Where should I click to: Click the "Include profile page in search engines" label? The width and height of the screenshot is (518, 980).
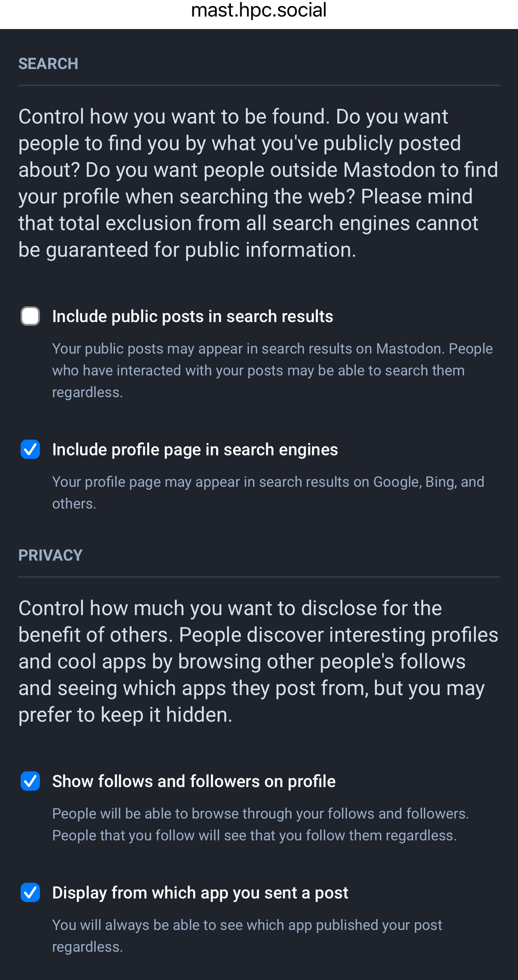[x=195, y=450]
